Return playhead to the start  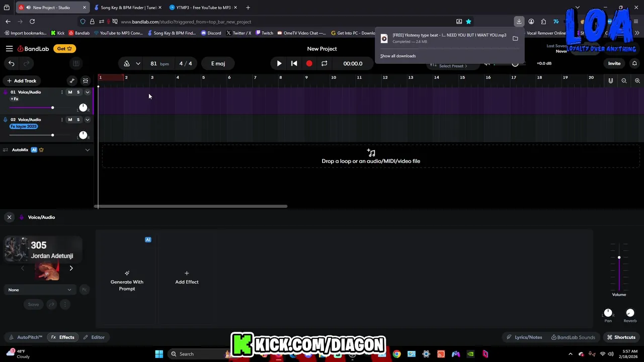294,63
